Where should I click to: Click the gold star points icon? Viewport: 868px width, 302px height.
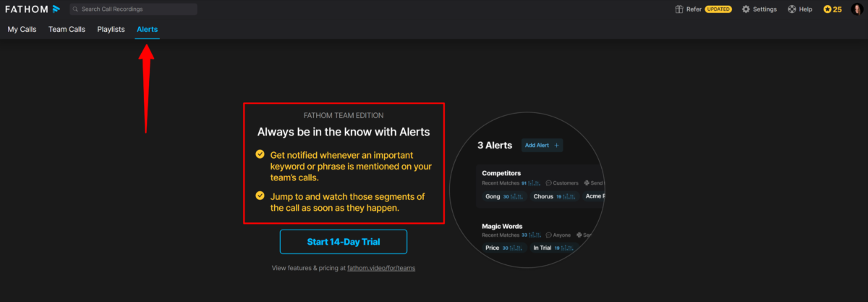pyautogui.click(x=827, y=9)
